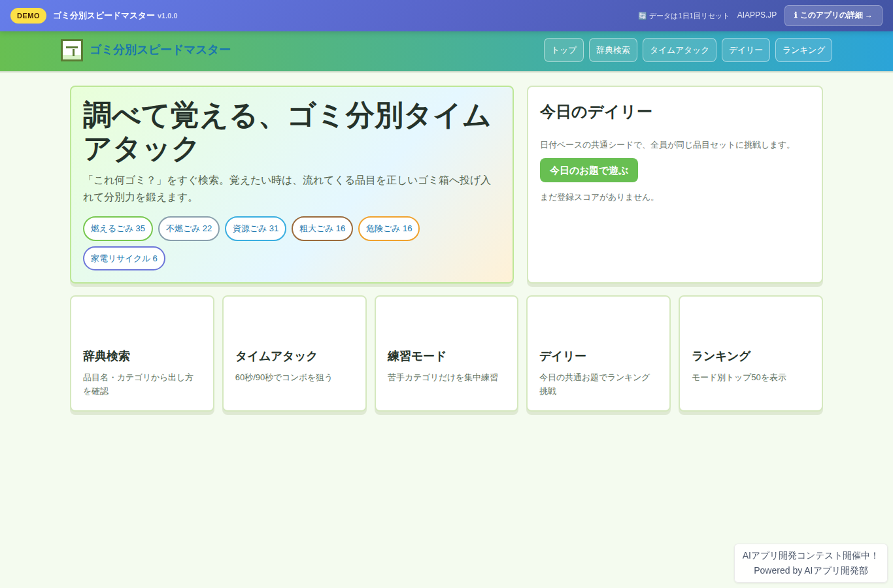Select the 不燃ごみ 22 category chip
Screen dimensions: 893x588
click(189, 229)
